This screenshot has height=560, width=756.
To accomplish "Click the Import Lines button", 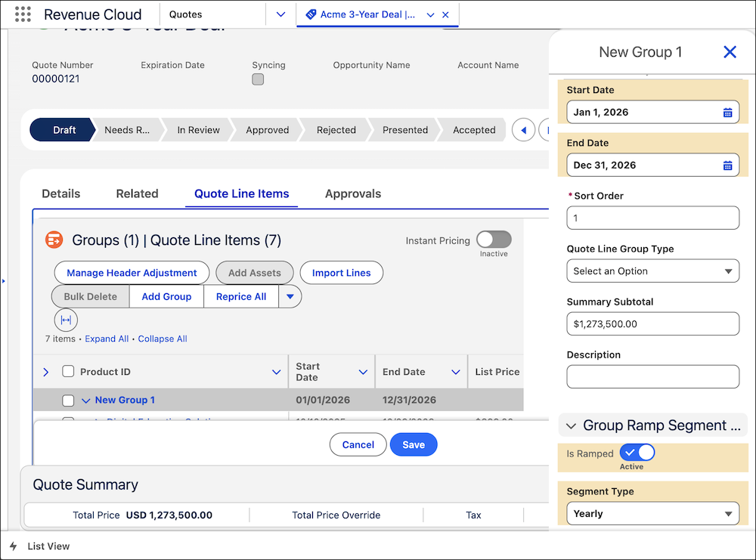I will point(342,273).
